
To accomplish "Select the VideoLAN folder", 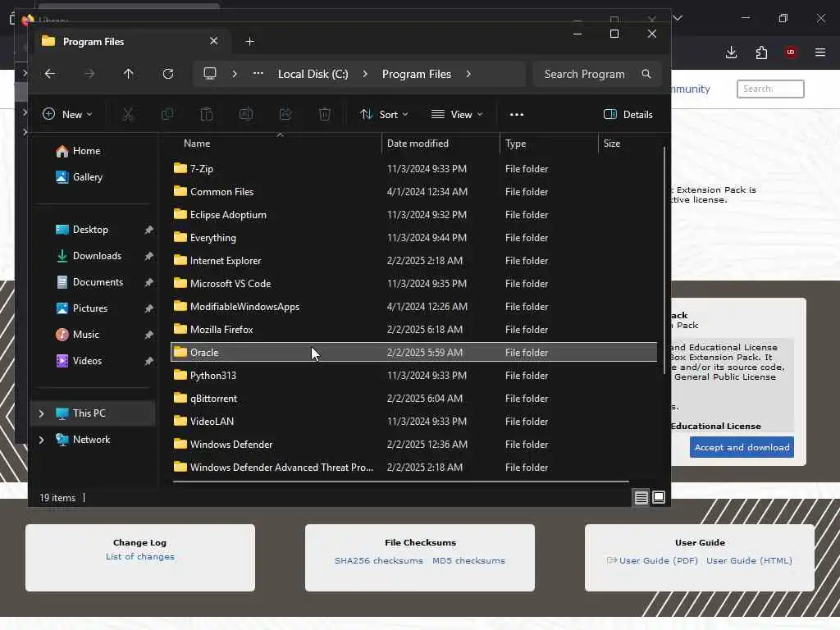I will click(x=413, y=422).
